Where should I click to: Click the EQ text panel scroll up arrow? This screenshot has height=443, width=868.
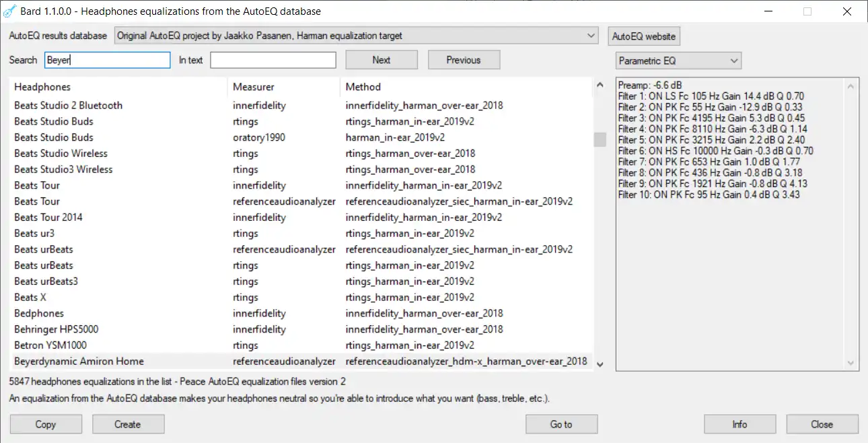[x=853, y=86]
